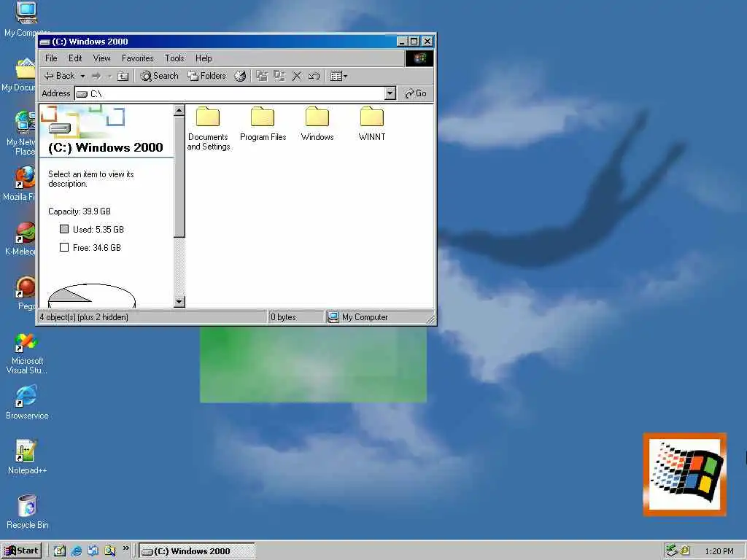The height and width of the screenshot is (560, 747).
Task: Click the Windows logo image on desktop
Action: (x=684, y=474)
